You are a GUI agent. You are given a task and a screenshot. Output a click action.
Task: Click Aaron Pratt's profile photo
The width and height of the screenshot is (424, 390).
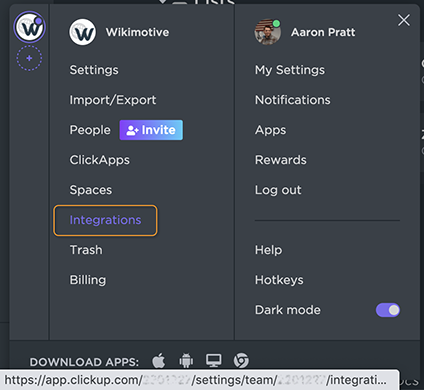point(268,32)
